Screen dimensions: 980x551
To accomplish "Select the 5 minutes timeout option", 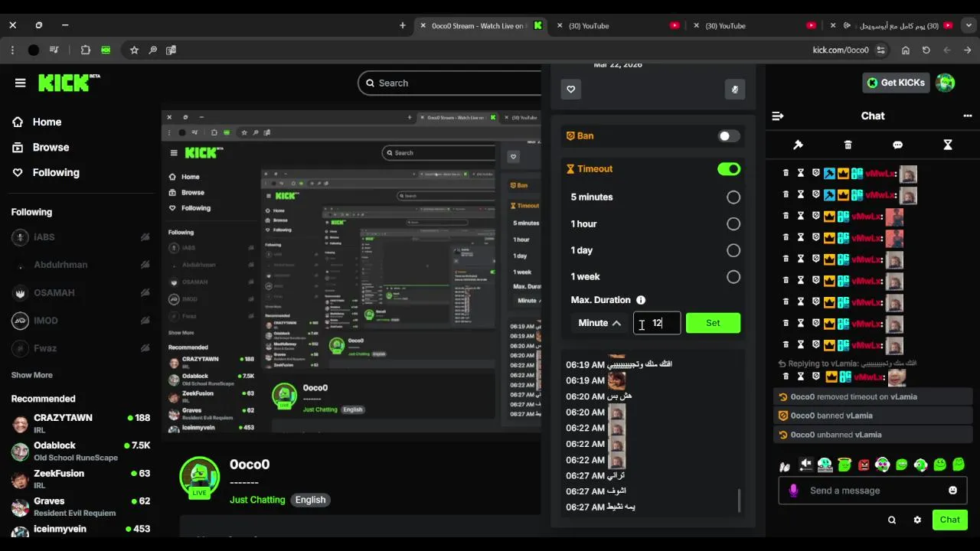I will (x=733, y=197).
